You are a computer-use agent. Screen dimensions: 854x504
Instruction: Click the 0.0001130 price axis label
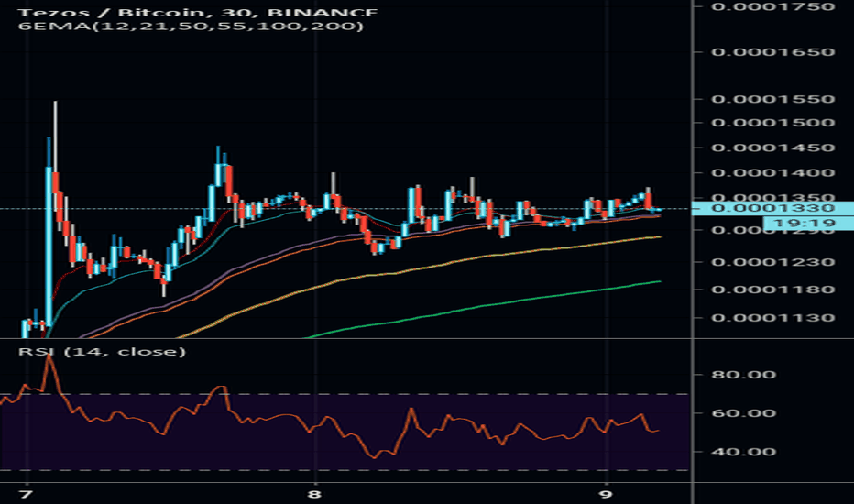pos(772,318)
